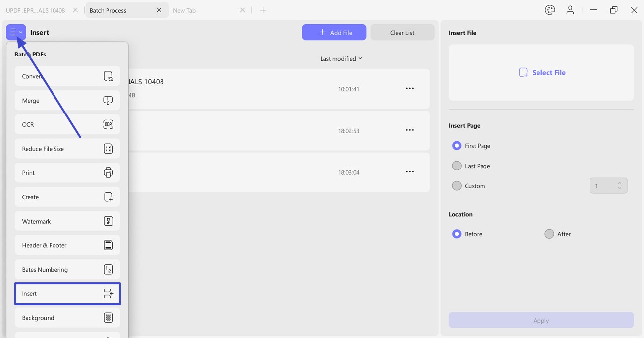Open more options for 10:01:41 file
This screenshot has width=644, height=338.
(410, 88)
